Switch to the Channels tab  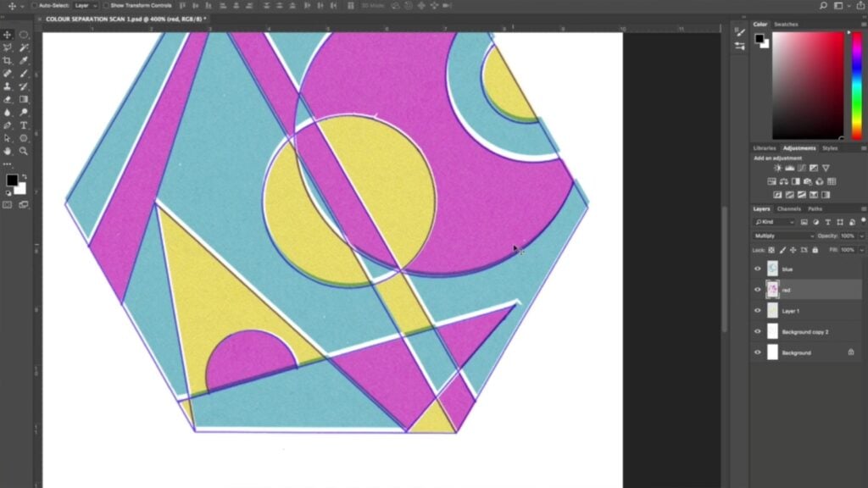coord(788,208)
